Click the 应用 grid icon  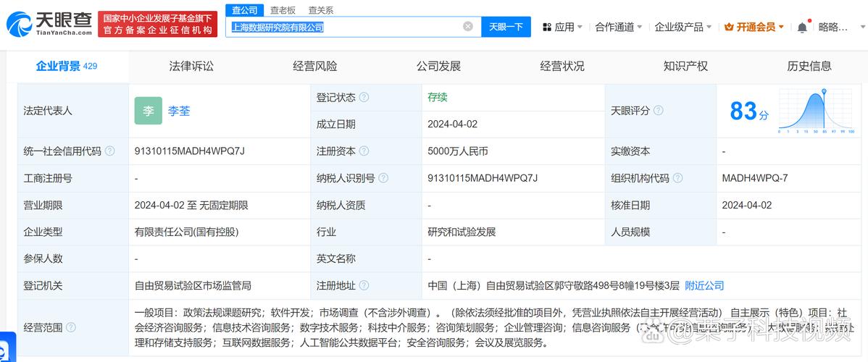click(547, 27)
